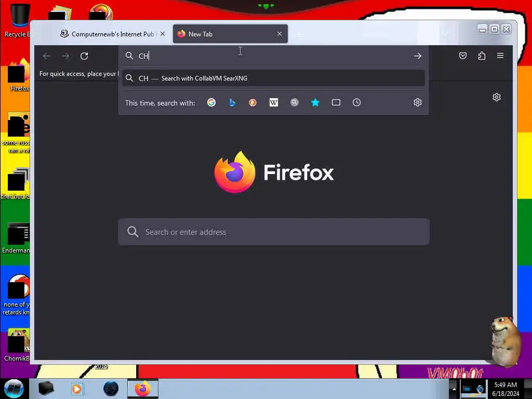Viewport: 532px width, 399px height.
Task: Search history using the clock icon
Action: pyautogui.click(x=356, y=102)
